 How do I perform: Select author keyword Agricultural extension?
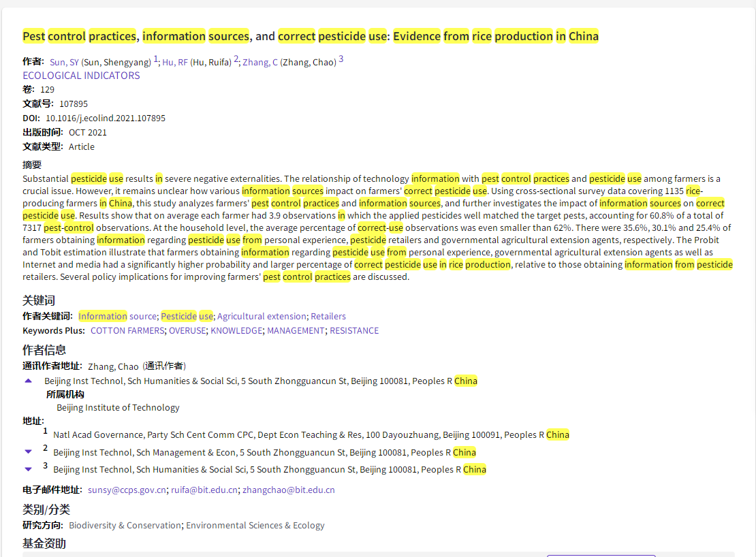tap(262, 316)
